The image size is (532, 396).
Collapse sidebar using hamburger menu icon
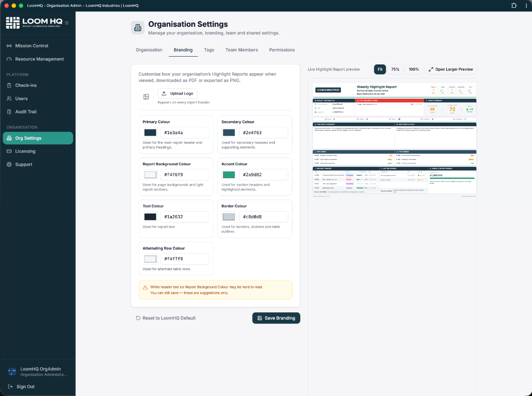[x=67, y=23]
